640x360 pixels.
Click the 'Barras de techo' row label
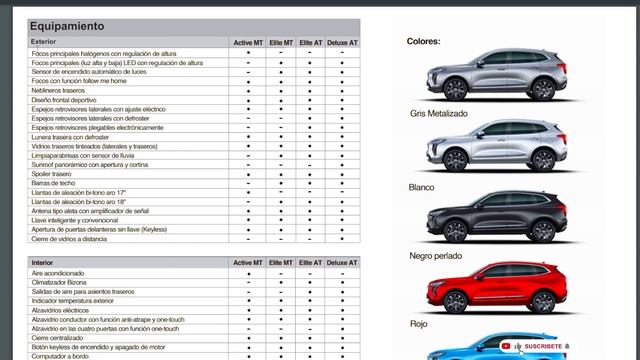coord(53,183)
